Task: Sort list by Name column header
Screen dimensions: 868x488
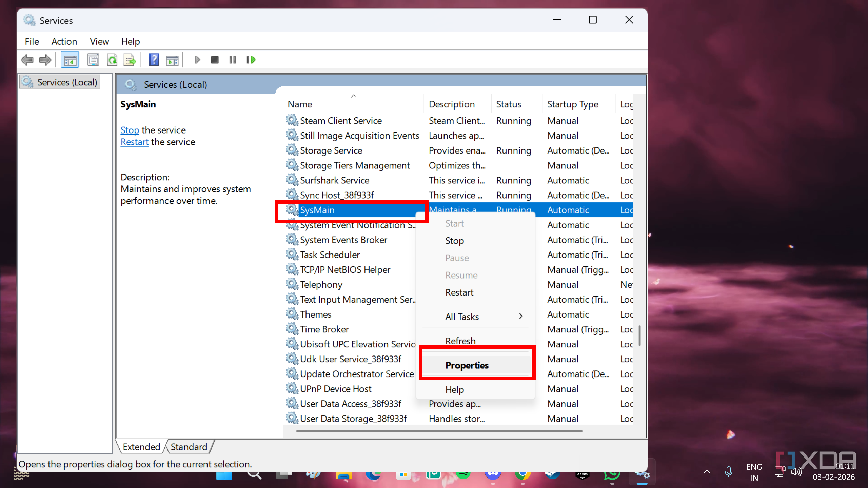Action: 300,104
